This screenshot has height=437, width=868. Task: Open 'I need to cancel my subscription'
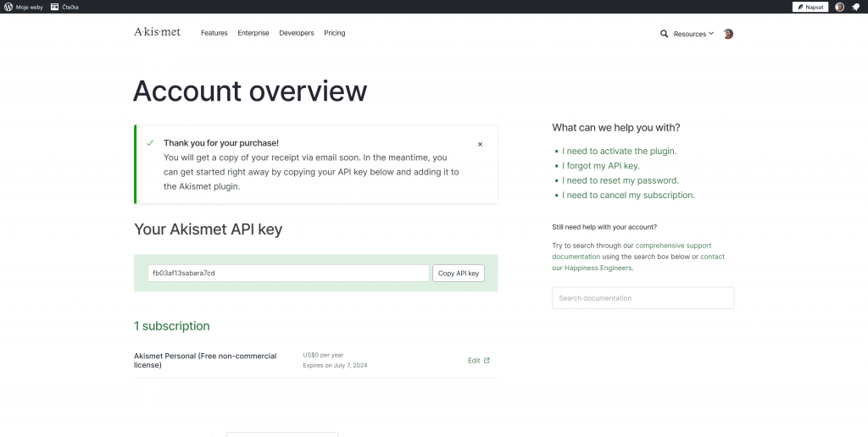pos(628,196)
